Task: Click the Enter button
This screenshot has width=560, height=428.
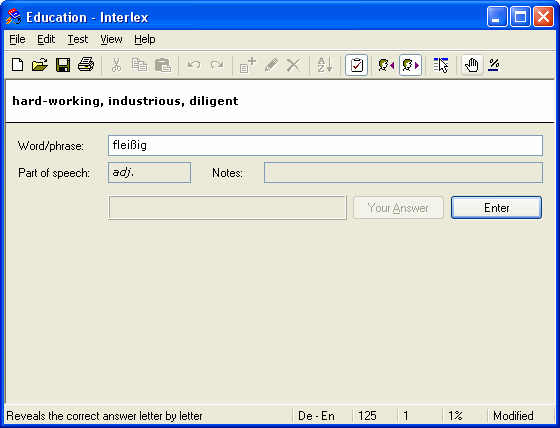Action: 496,208
